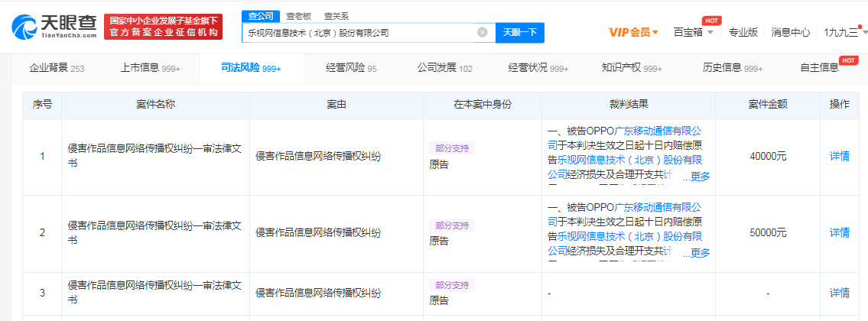Open 详情 for case row 2
868x321 pixels.
click(x=839, y=233)
